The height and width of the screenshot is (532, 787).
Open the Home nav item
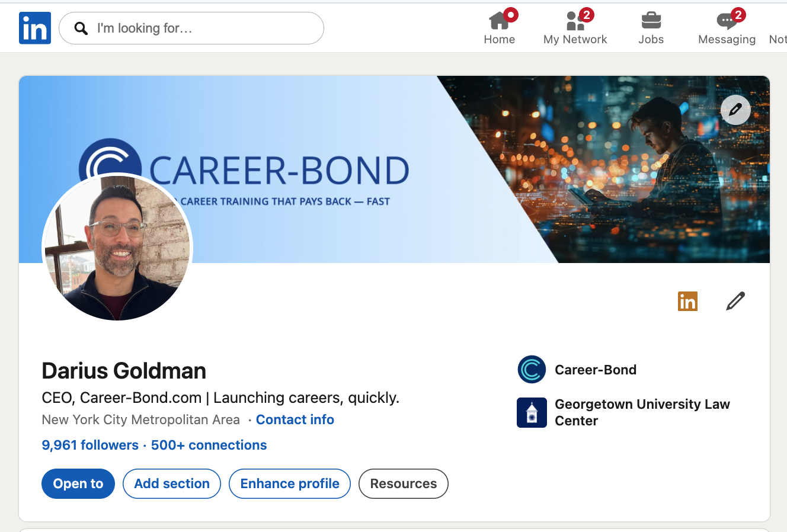(x=500, y=28)
